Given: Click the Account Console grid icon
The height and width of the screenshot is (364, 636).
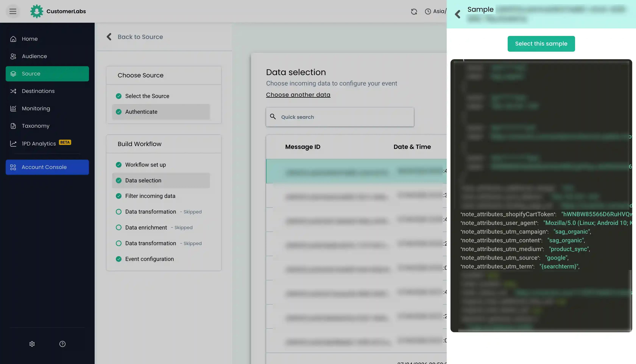Looking at the screenshot, I should coord(13,167).
